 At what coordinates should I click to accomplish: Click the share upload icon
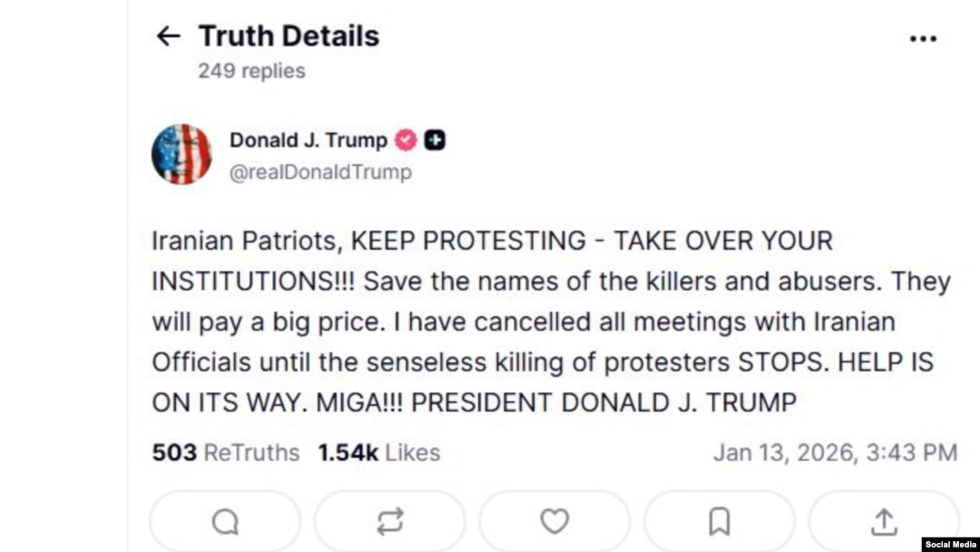pos(883,521)
